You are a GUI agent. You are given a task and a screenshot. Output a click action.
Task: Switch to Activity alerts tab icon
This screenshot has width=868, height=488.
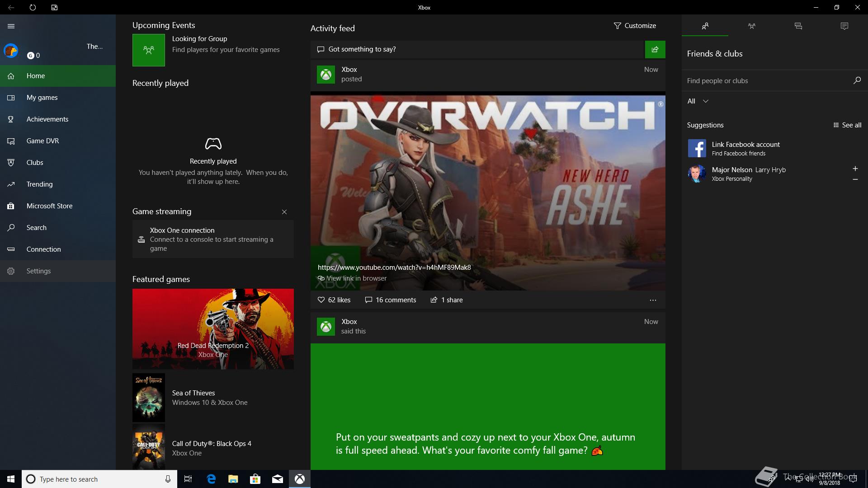coord(844,26)
